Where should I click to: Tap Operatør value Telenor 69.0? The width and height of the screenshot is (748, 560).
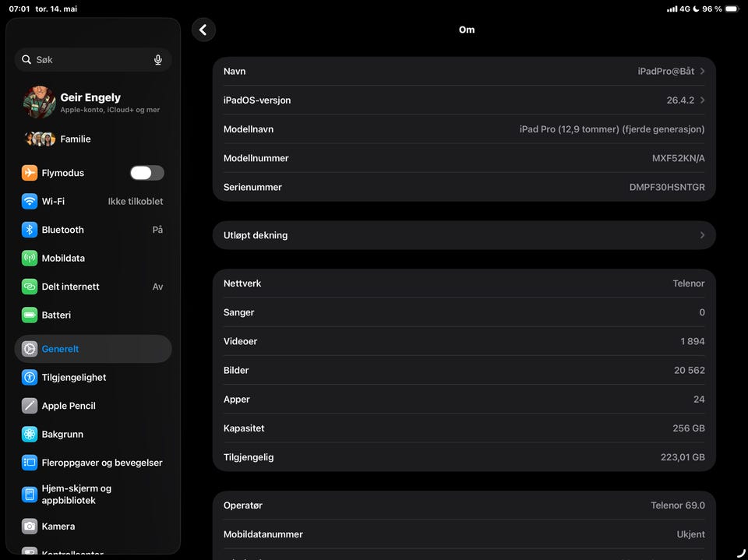(678, 505)
